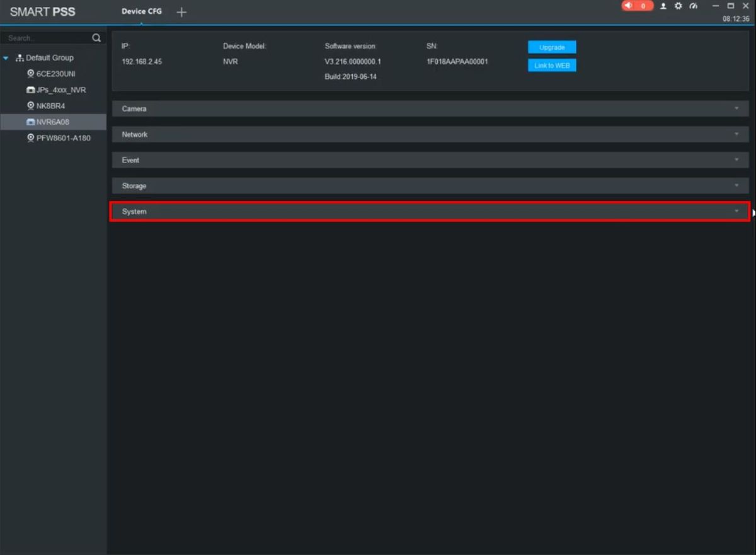The image size is (756, 555).
Task: Click camera icon beside NK8BR4
Action: click(x=30, y=106)
